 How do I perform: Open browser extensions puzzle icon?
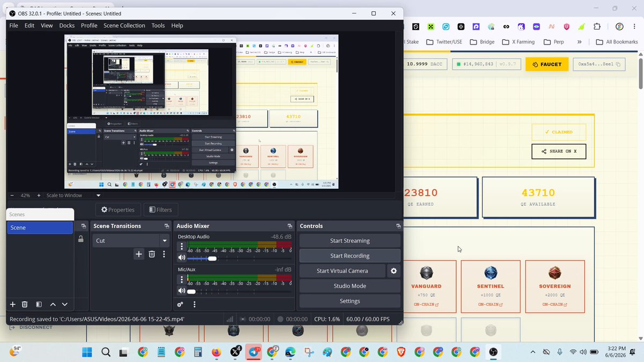pos(597,26)
